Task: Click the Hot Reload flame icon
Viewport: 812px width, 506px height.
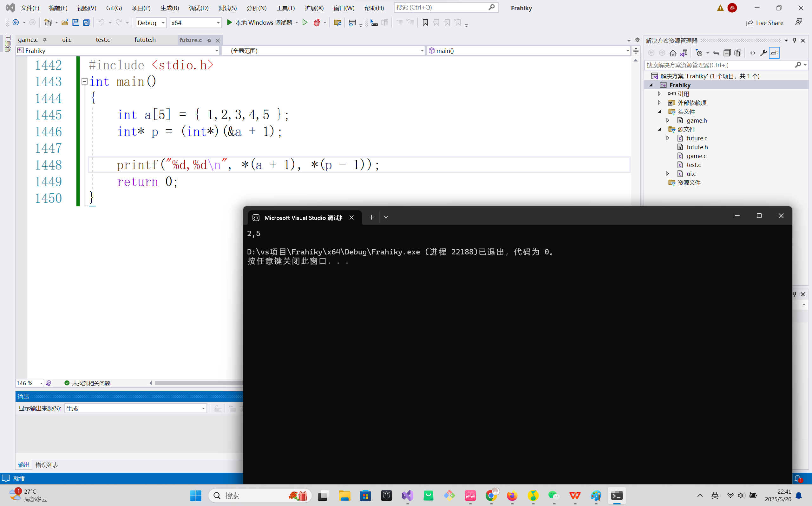Action: point(317,23)
